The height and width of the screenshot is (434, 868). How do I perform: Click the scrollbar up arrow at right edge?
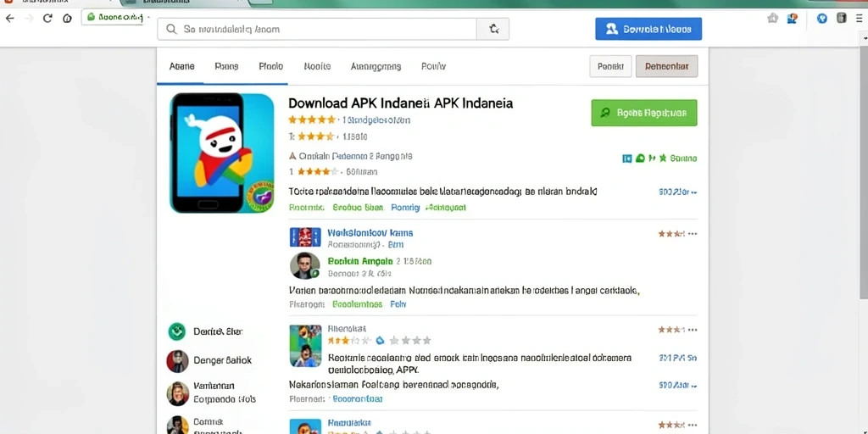864,39
